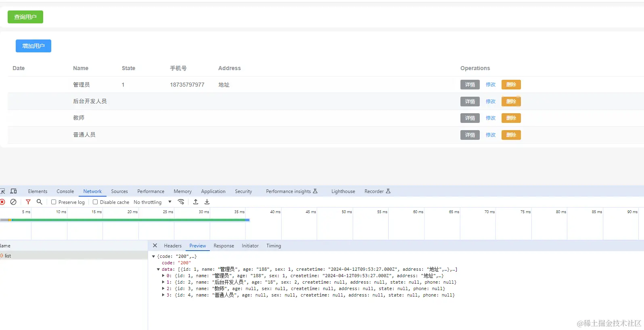Open network conditions via the Wi-Fi icon
This screenshot has width=644, height=330.
(x=181, y=202)
